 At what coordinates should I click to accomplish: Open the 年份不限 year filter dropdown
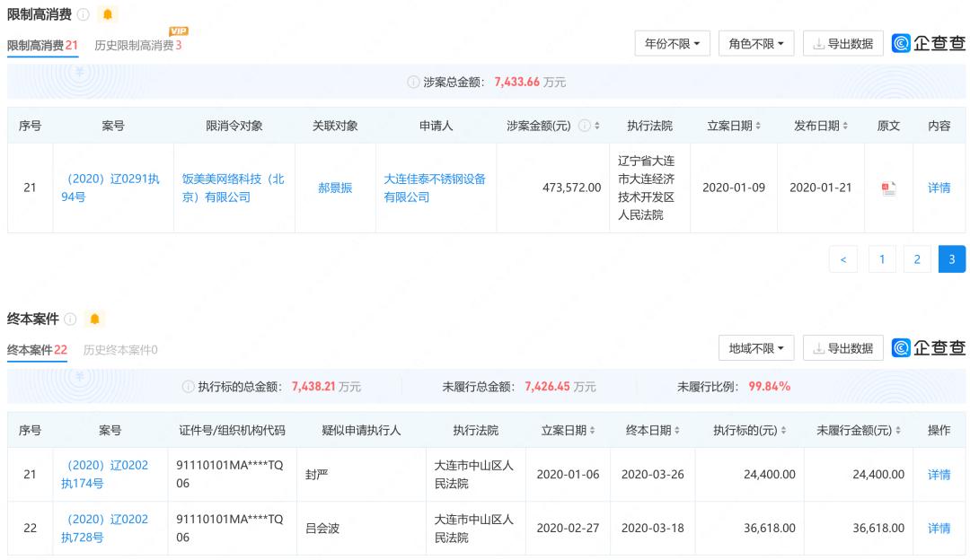click(672, 43)
